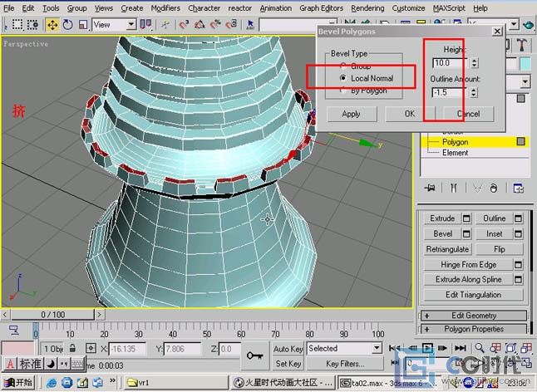537x392 pixels.
Task: Activate the Select and Scale tool
Action: (x=83, y=25)
